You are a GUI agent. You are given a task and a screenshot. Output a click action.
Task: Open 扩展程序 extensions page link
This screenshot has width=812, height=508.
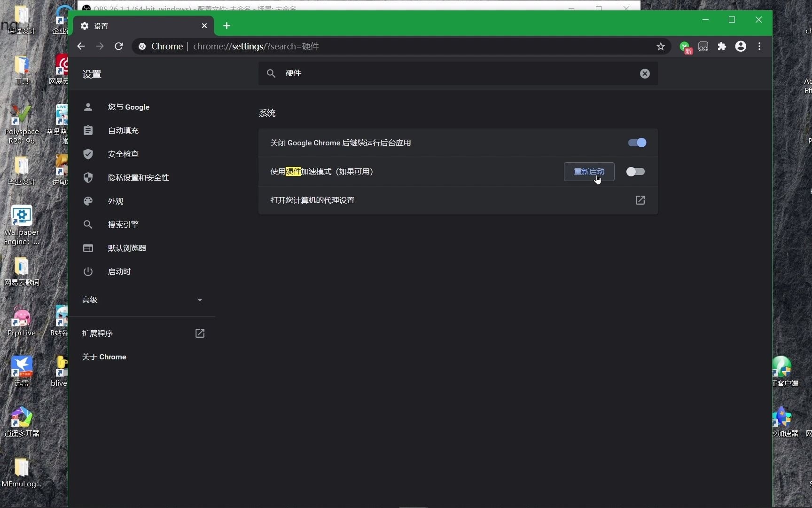(x=142, y=333)
